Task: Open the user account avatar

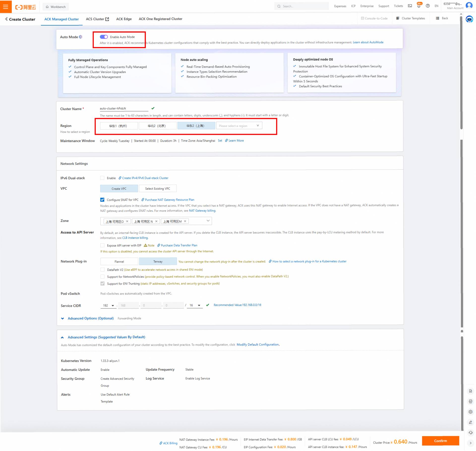Action: 469,5
